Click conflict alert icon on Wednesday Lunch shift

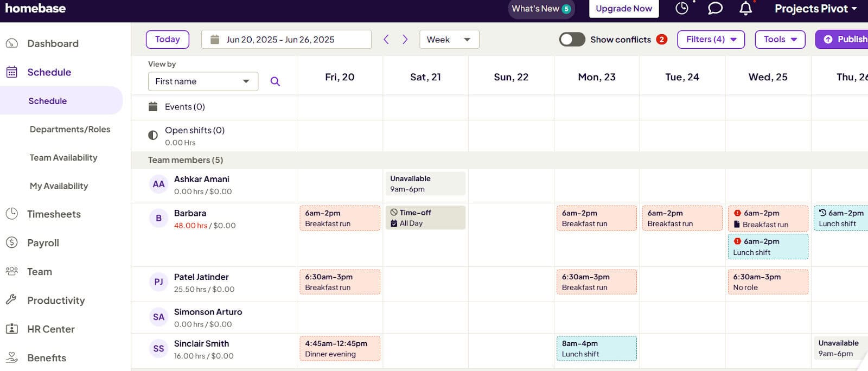tap(737, 241)
